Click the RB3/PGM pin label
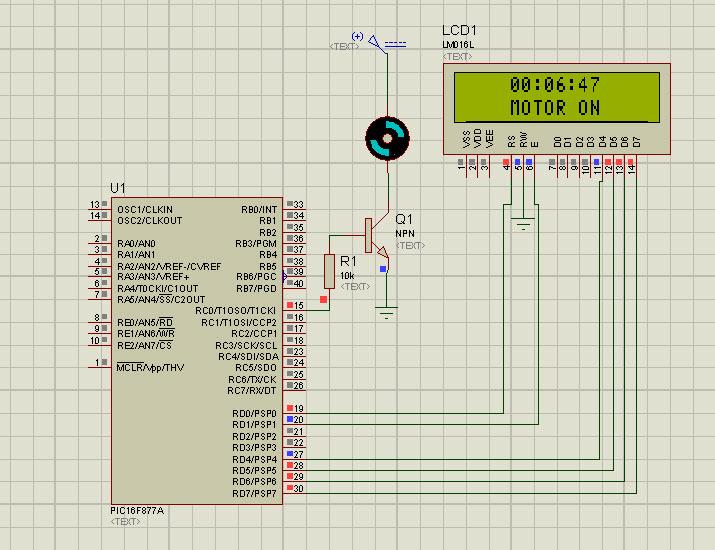The height and width of the screenshot is (550, 715). pos(256,244)
